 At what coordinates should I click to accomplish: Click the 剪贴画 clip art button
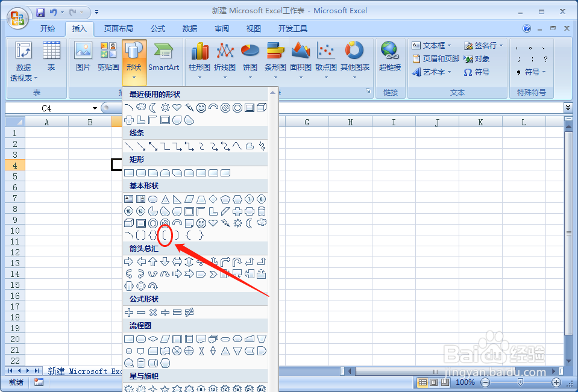(108, 57)
